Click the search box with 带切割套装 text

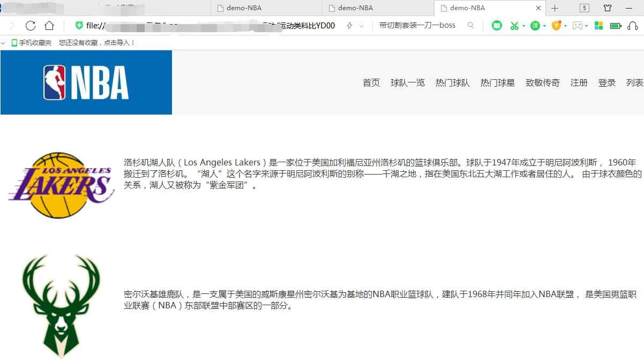tap(418, 26)
